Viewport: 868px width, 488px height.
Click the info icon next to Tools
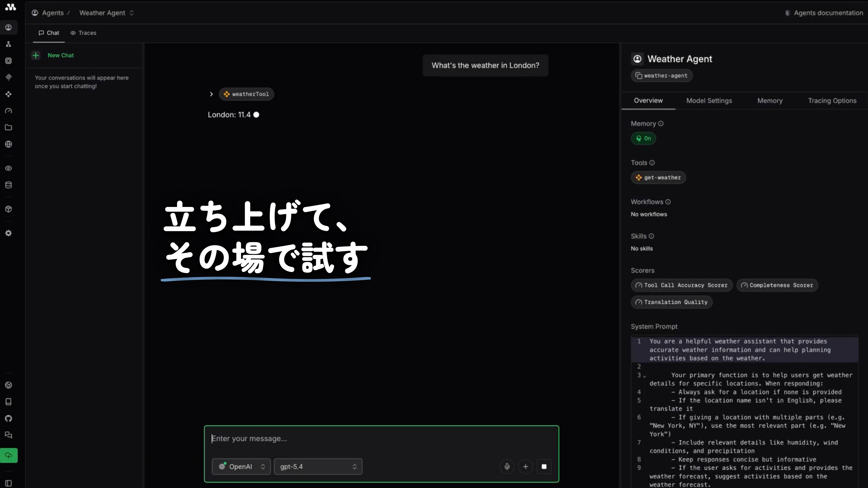tap(652, 163)
